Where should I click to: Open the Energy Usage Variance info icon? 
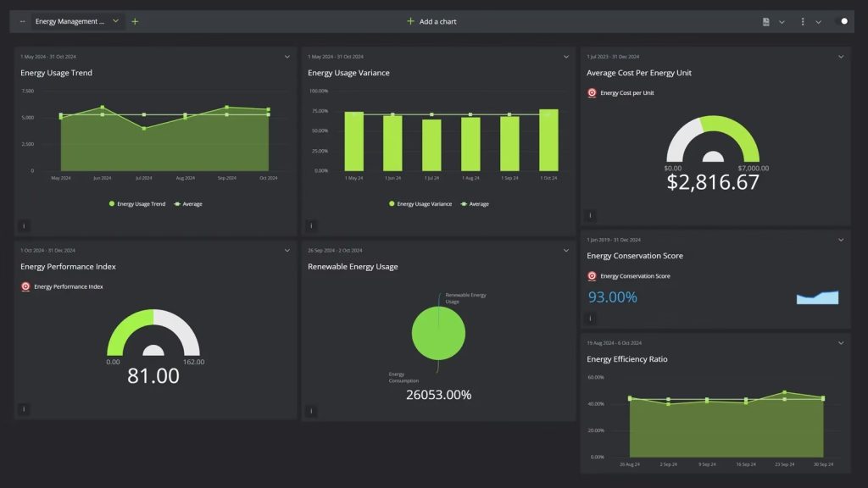click(311, 225)
